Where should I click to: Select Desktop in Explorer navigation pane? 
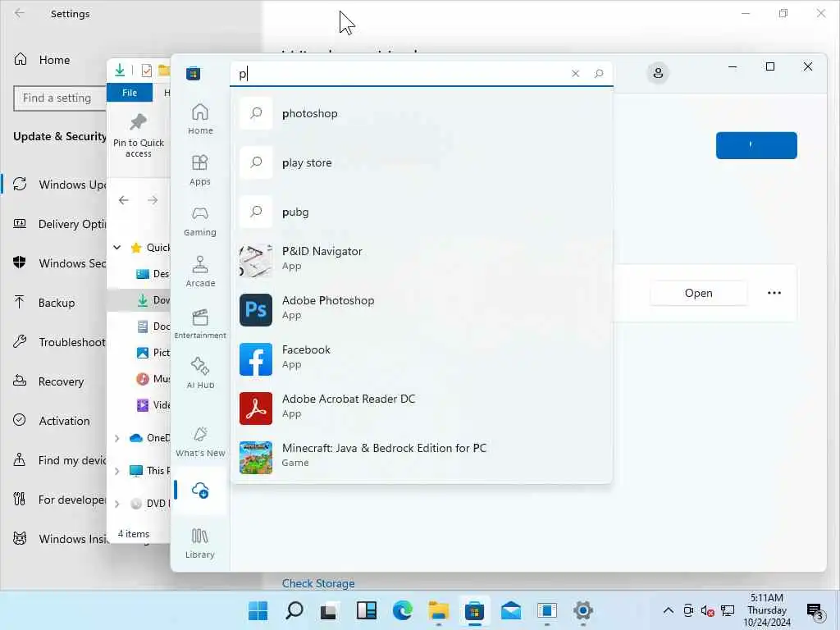[x=152, y=274]
